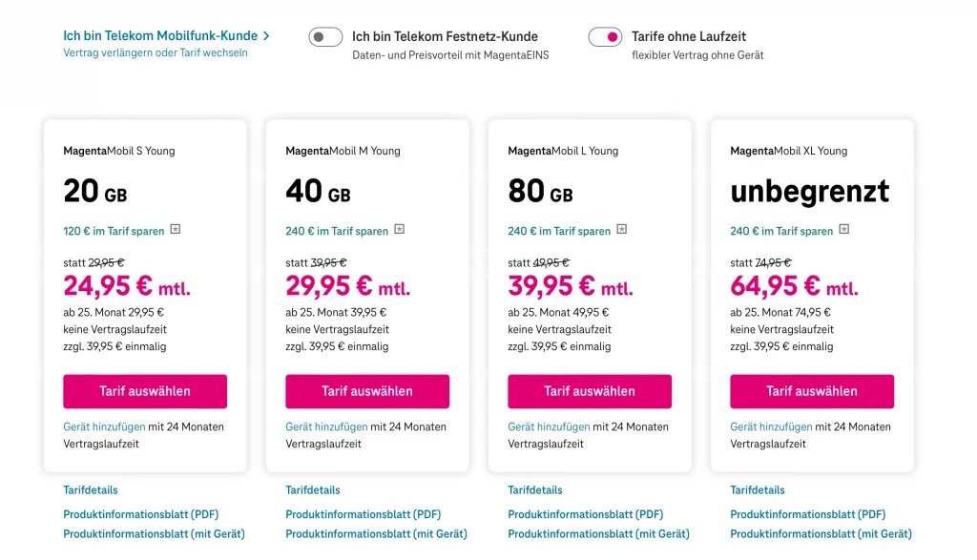Add a device to the XL Young plan

click(771, 427)
